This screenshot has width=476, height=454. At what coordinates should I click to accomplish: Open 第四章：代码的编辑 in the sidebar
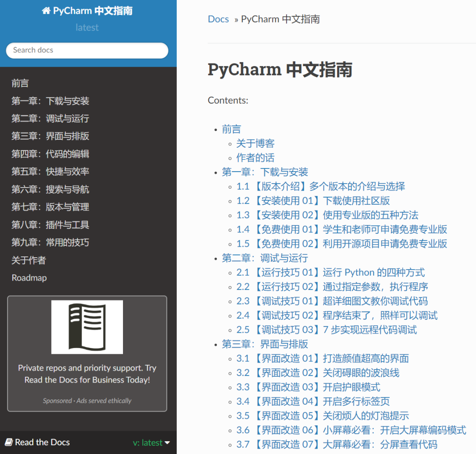(50, 154)
